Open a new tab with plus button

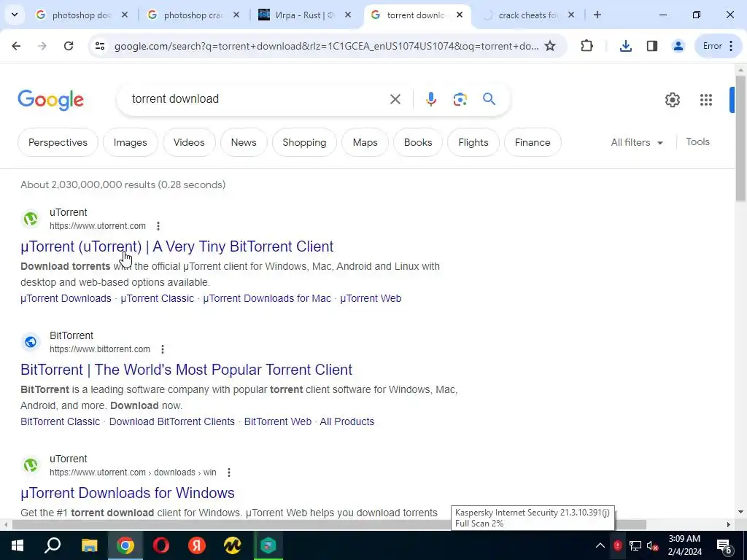point(597,15)
